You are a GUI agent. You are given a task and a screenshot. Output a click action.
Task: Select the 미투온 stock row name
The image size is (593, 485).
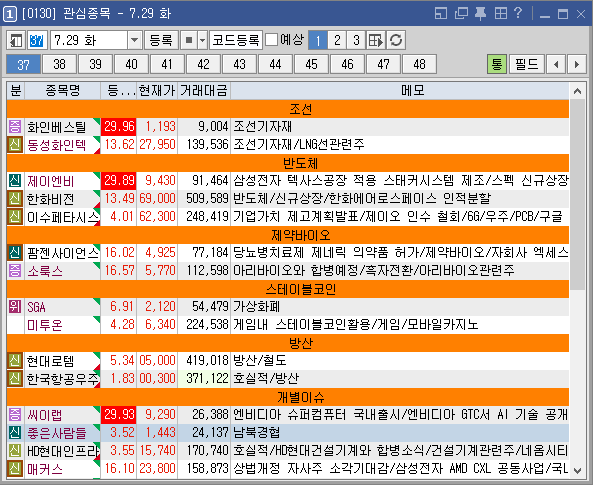(x=45, y=325)
